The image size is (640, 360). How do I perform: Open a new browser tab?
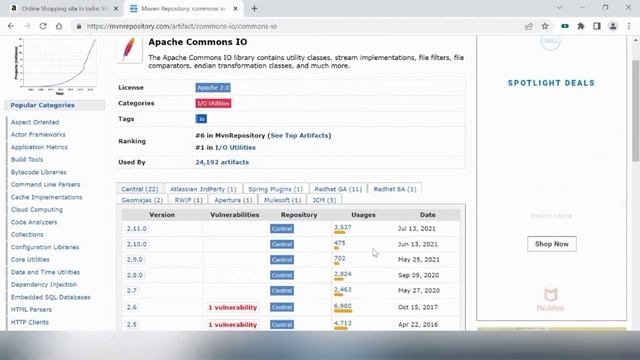coord(254,8)
